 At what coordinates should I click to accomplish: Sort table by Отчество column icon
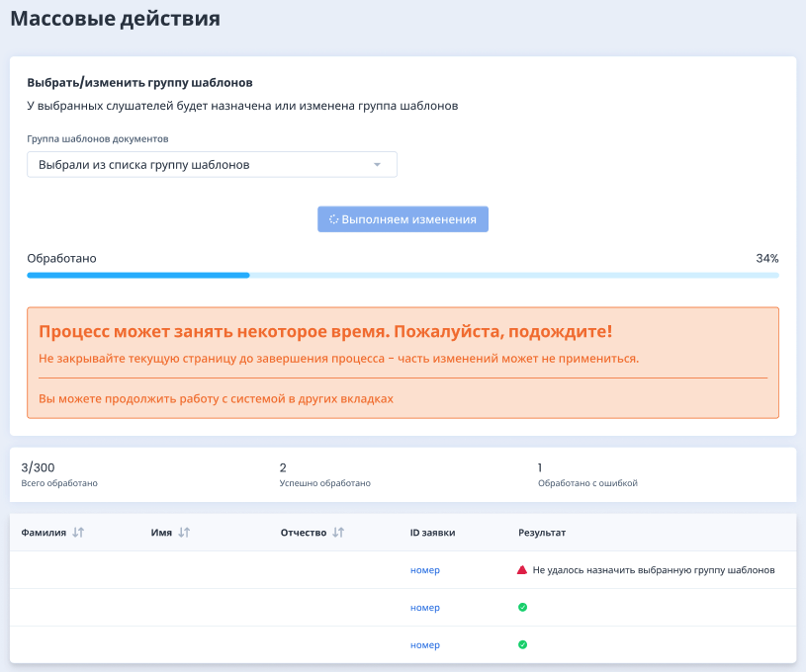coord(337,533)
